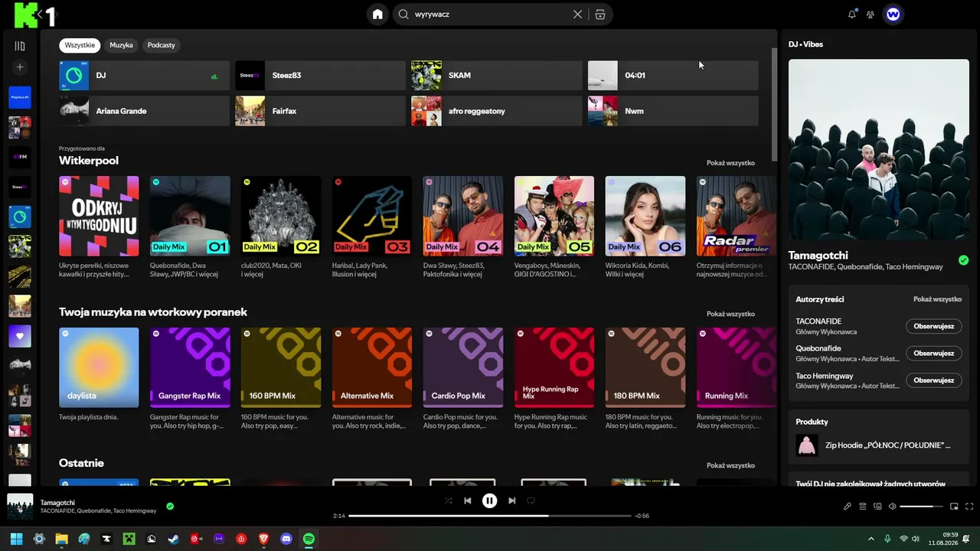Skip to the next track
980x551 pixels.
click(x=511, y=500)
